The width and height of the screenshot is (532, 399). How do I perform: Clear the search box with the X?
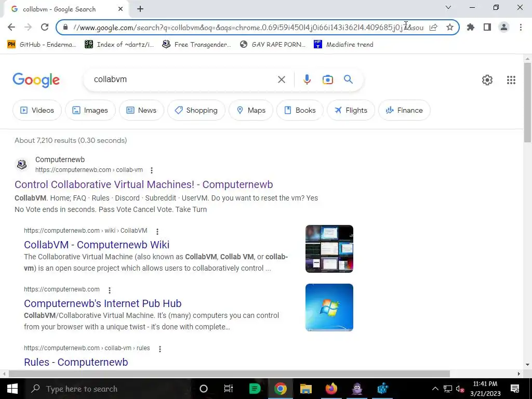point(281,79)
